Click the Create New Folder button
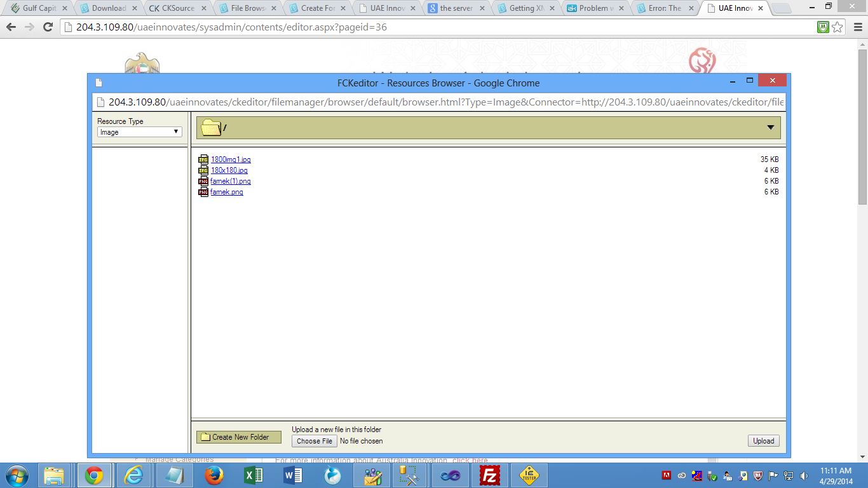This screenshot has height=488, width=868. point(239,437)
